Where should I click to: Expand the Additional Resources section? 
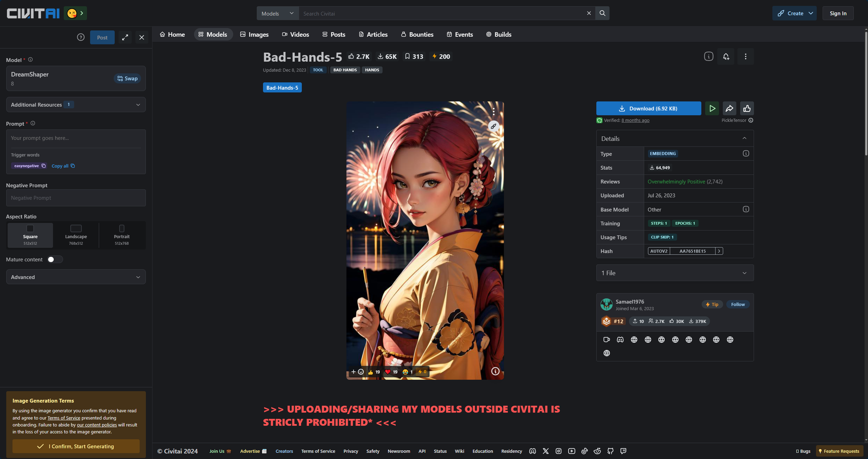click(76, 105)
